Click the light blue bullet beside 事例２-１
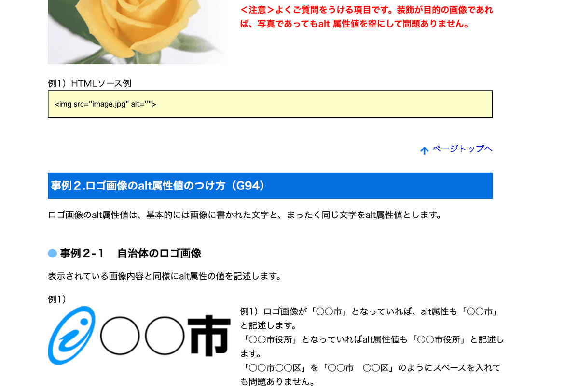579x392 pixels. [52, 254]
